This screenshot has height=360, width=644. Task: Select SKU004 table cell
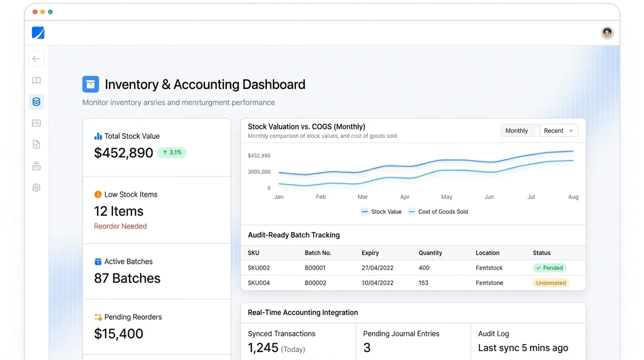pyautogui.click(x=259, y=283)
